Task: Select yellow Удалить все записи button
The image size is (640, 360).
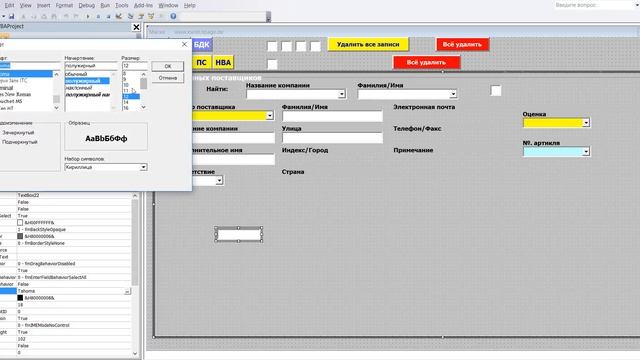Action: pos(368,44)
